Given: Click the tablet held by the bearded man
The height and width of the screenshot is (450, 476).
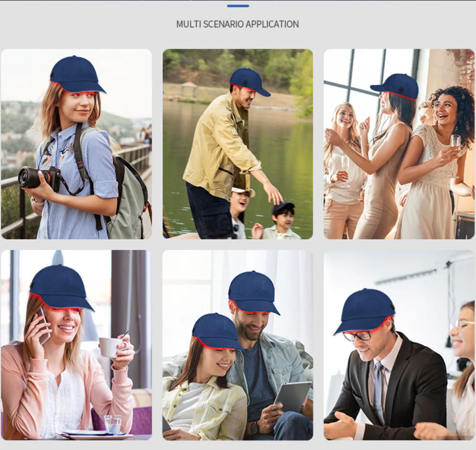Looking at the screenshot, I should [292, 396].
